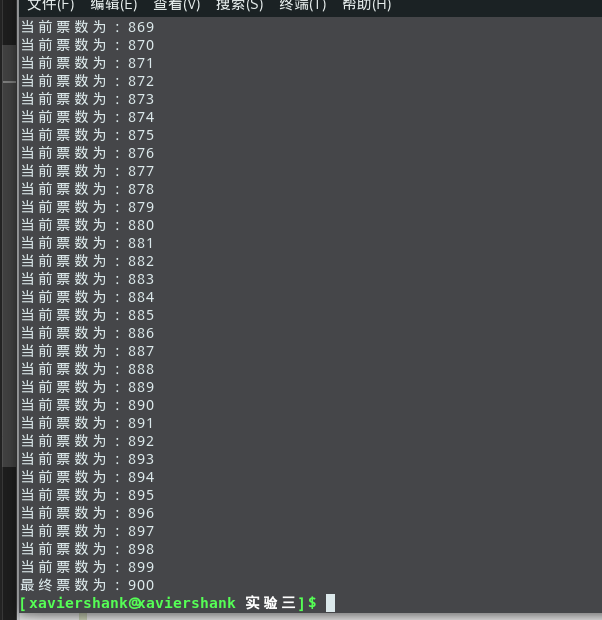This screenshot has height=620, width=602.
Task: Click the line 当前票数为：897
Action: coord(87,531)
